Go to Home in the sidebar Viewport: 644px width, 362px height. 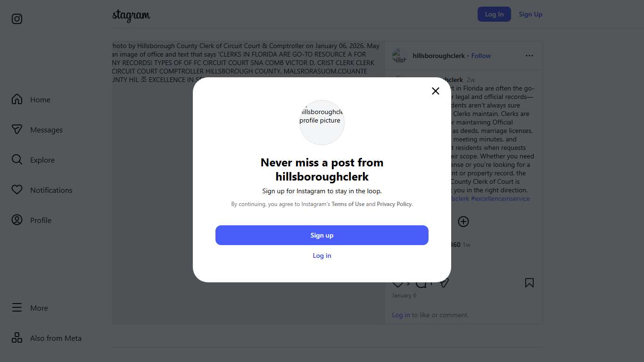pyautogui.click(x=31, y=99)
